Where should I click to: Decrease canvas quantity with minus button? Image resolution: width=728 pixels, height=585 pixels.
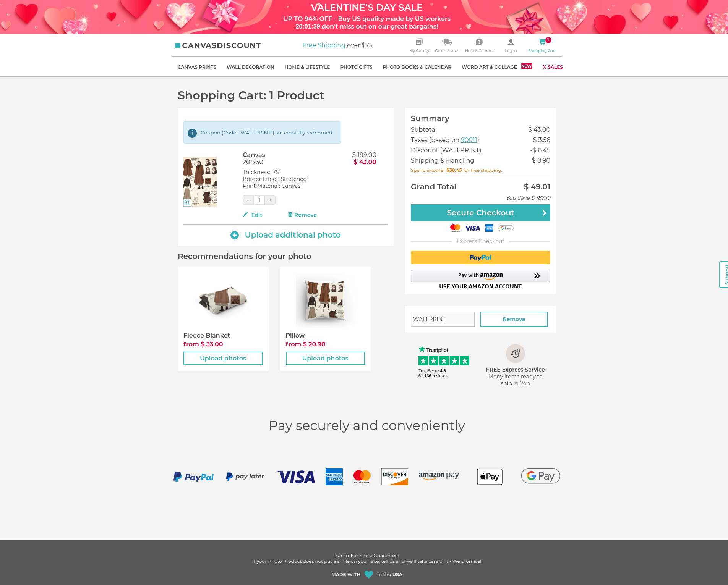pyautogui.click(x=248, y=200)
